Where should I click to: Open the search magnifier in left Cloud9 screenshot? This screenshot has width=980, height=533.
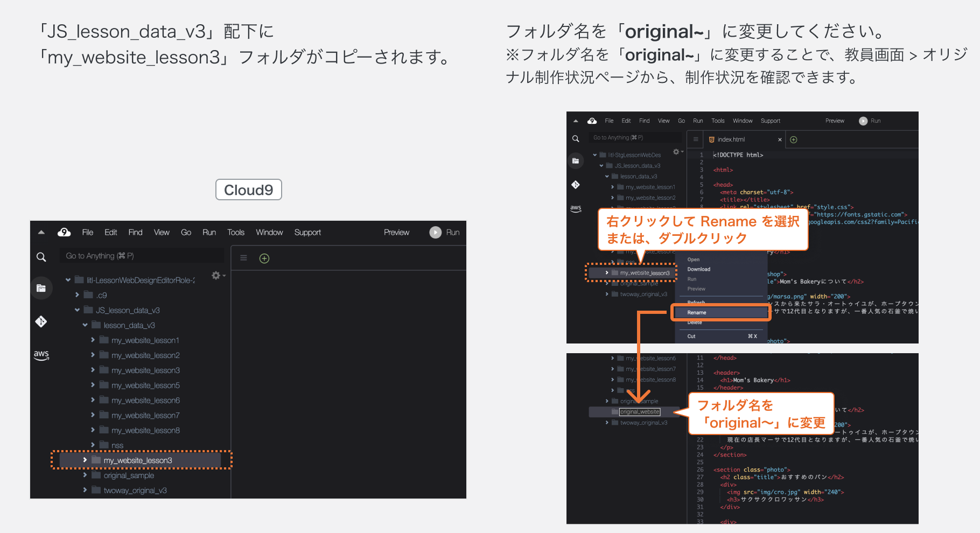41,257
